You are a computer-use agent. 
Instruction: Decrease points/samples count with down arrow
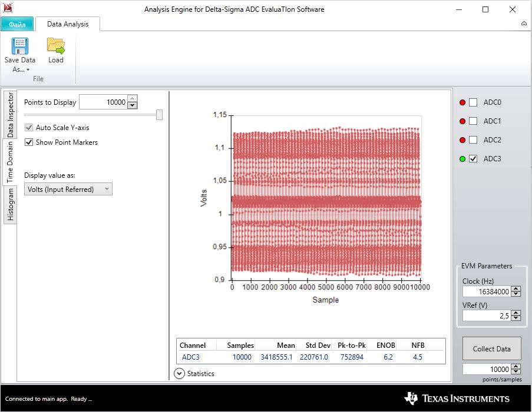tap(516, 371)
